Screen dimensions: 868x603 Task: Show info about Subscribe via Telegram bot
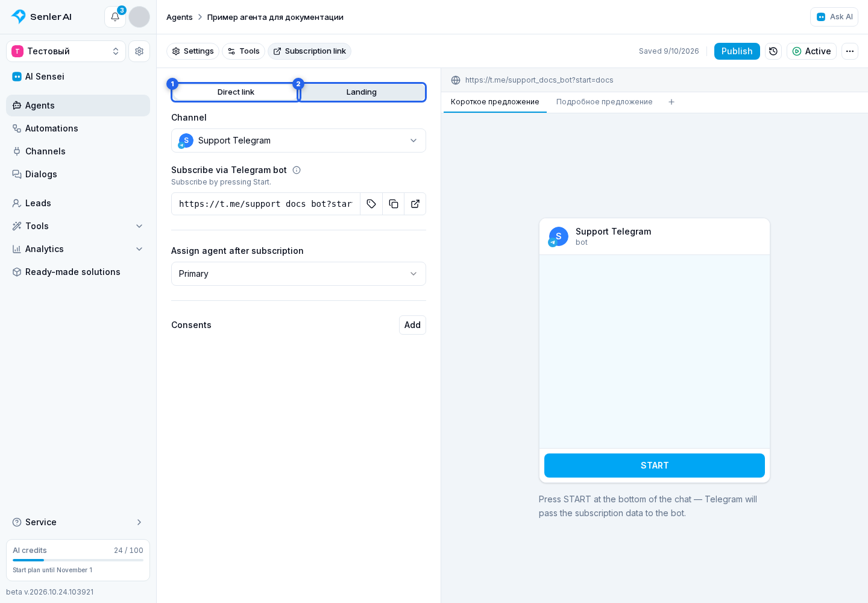point(297,170)
